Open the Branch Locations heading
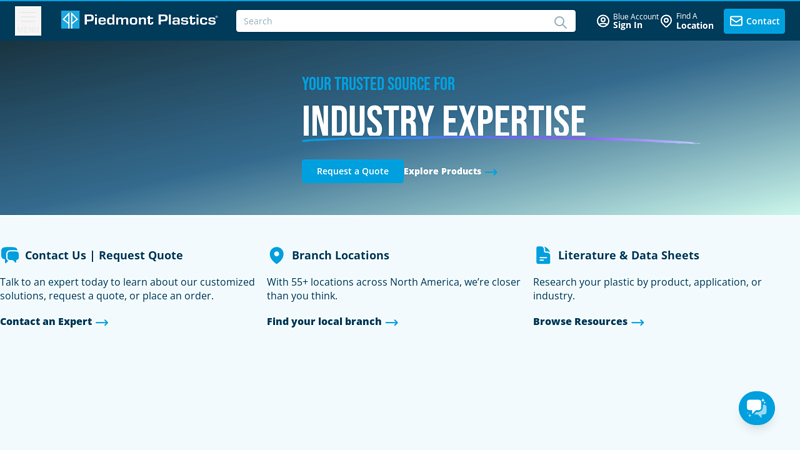800x450 pixels. tap(340, 255)
